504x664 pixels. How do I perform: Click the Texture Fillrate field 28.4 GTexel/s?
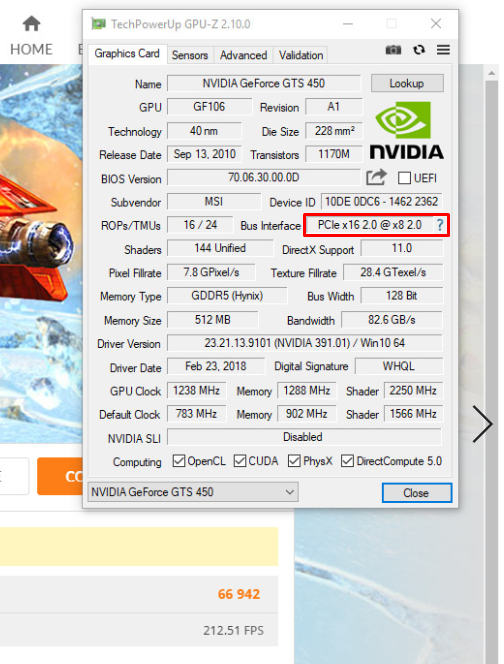(x=393, y=272)
